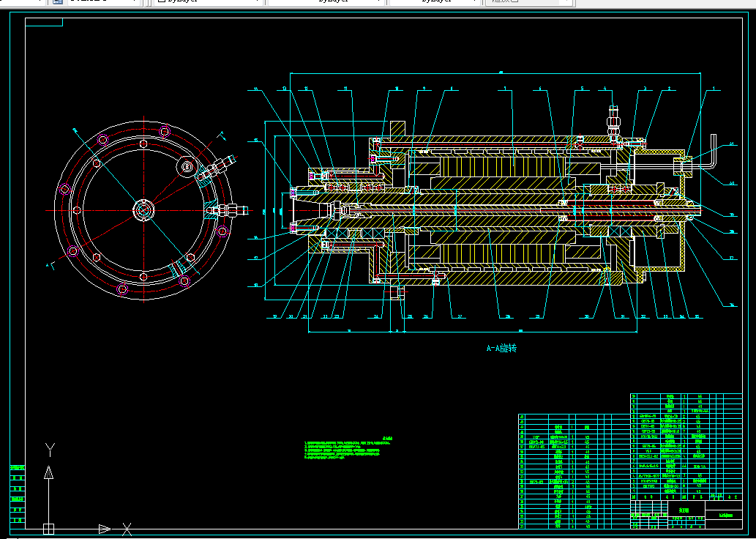Select the green technical notes text block
This screenshot has width=756, height=539.
point(347,449)
